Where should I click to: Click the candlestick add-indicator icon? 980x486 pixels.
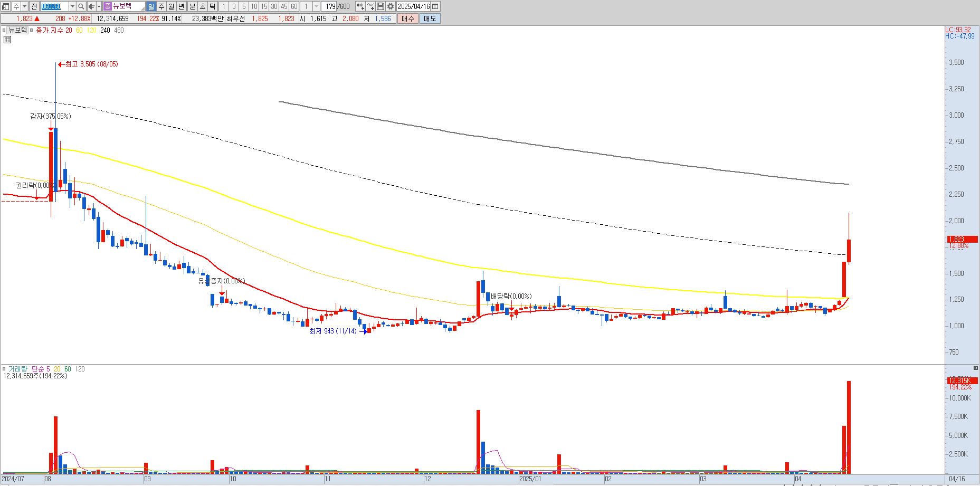click(360, 6)
